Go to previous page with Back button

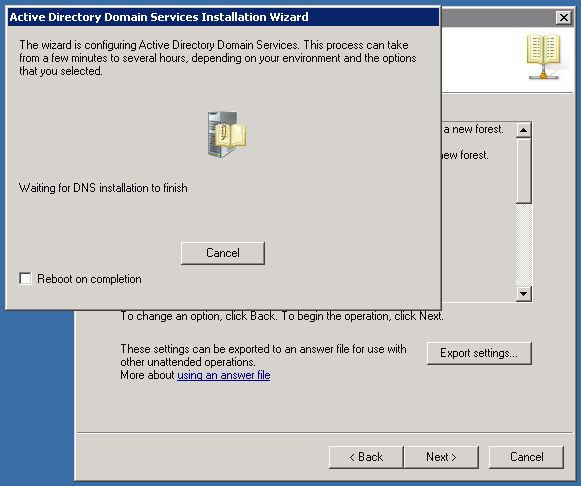[366, 457]
